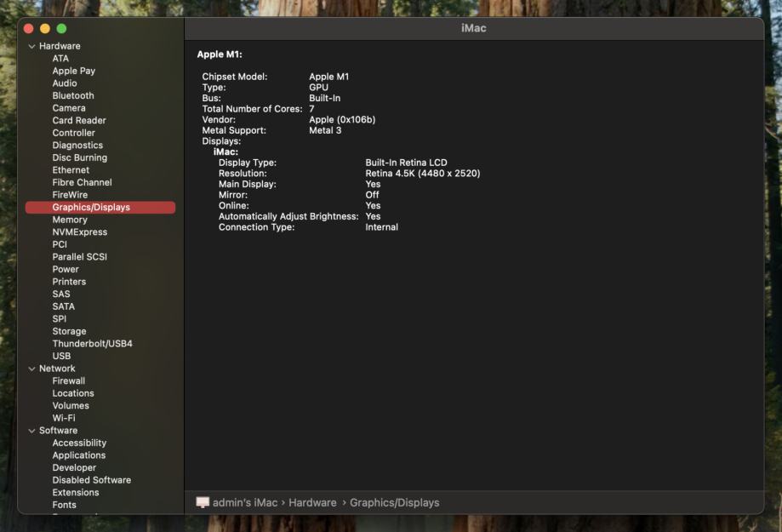Select Volumes under Network
Image resolution: width=782 pixels, height=532 pixels.
pyautogui.click(x=71, y=406)
